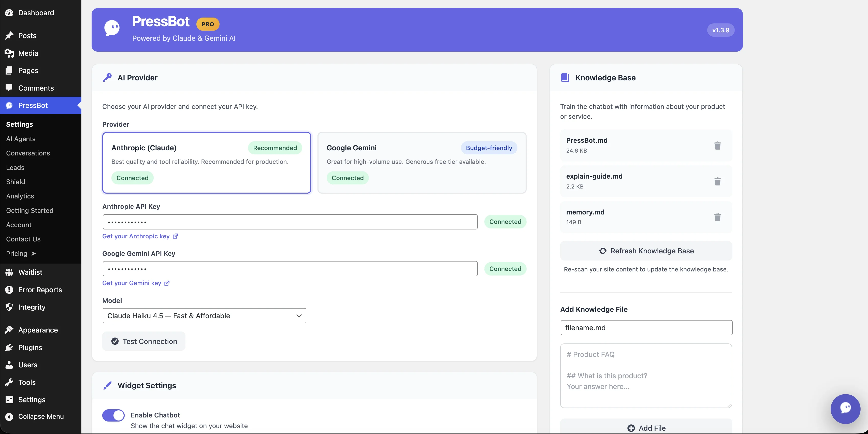This screenshot has width=868, height=434.
Task: Click the floating chatbot widget bubble
Action: tap(846, 409)
